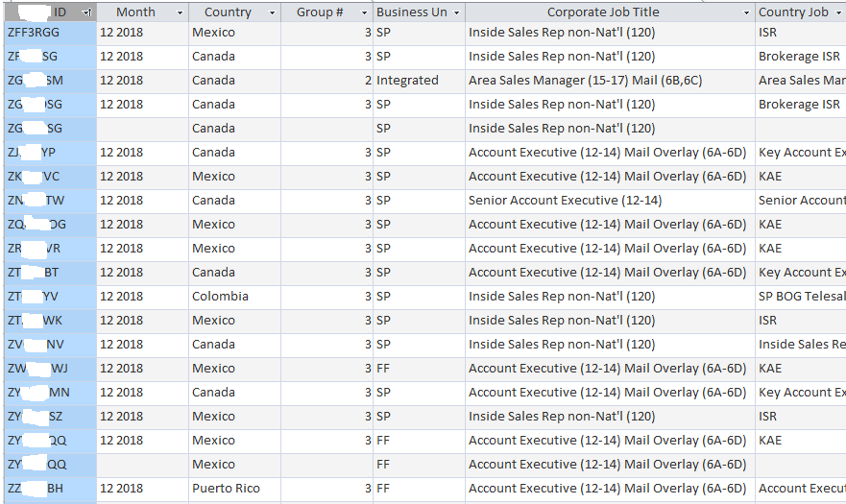Click Canada in the TW row
846x504 pixels.
click(x=234, y=201)
